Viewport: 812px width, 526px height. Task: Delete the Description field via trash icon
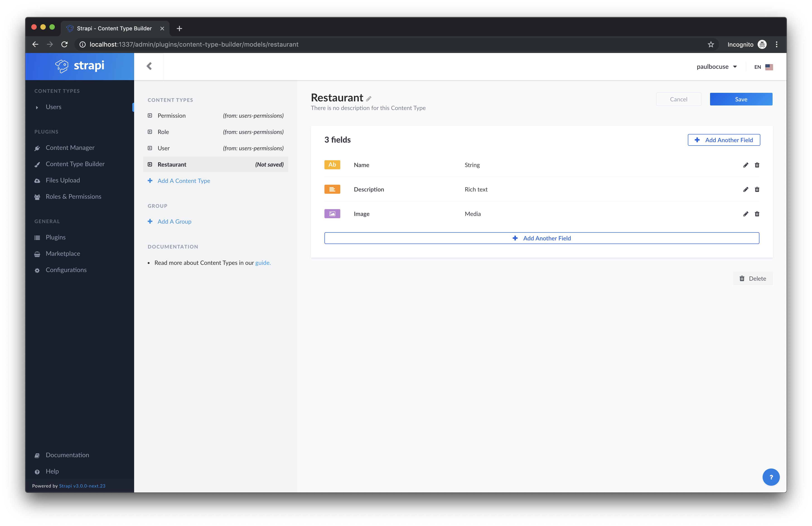click(757, 189)
